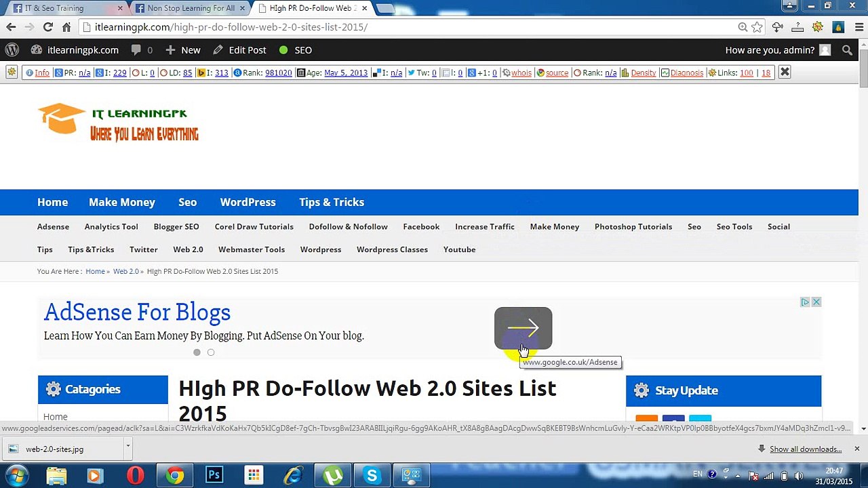Click the admin avatar next to greeting
The height and width of the screenshot is (488, 868).
[825, 50]
